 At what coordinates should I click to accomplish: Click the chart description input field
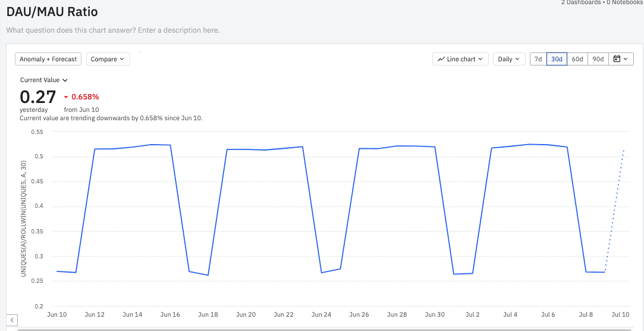coord(113,30)
